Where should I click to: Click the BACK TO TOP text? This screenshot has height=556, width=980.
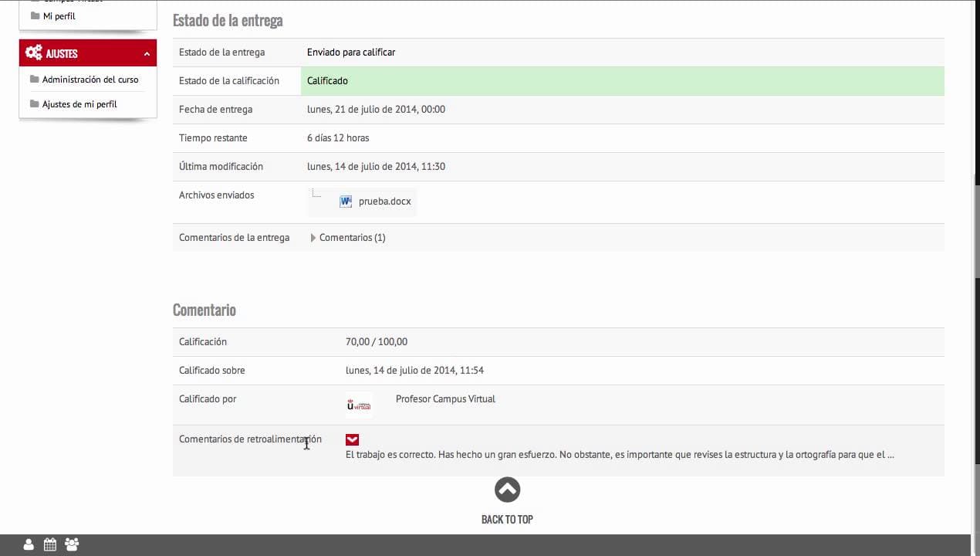coord(507,520)
